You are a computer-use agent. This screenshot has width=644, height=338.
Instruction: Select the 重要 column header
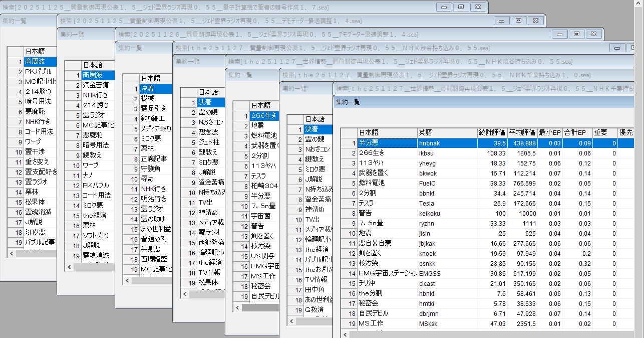click(604, 133)
